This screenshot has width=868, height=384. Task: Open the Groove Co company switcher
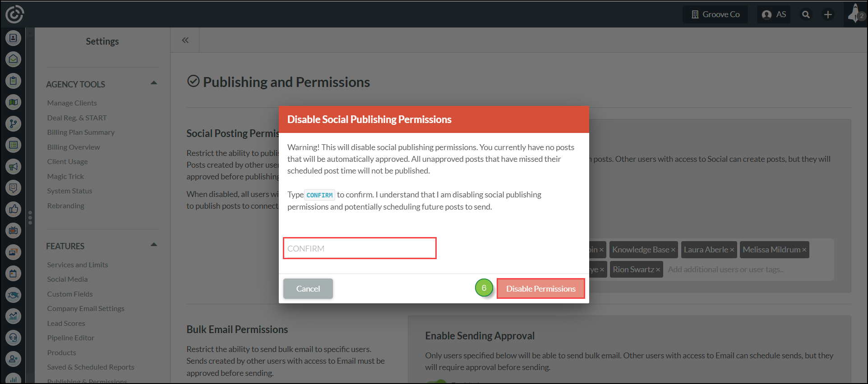tap(715, 14)
